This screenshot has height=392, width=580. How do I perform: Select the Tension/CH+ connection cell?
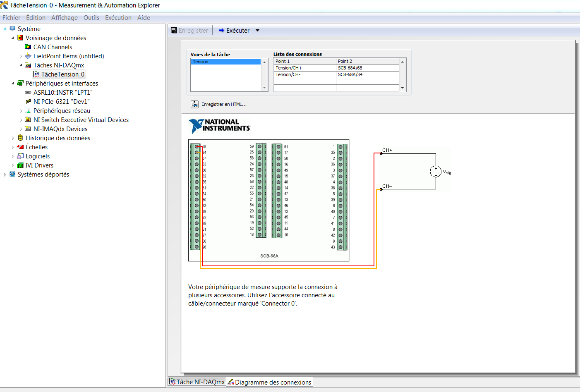point(305,68)
